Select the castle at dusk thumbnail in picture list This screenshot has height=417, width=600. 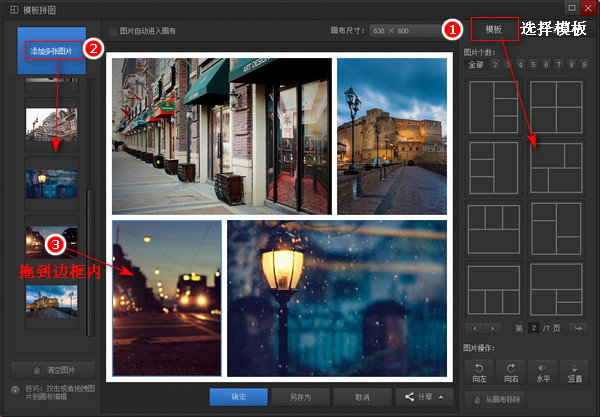(52, 301)
